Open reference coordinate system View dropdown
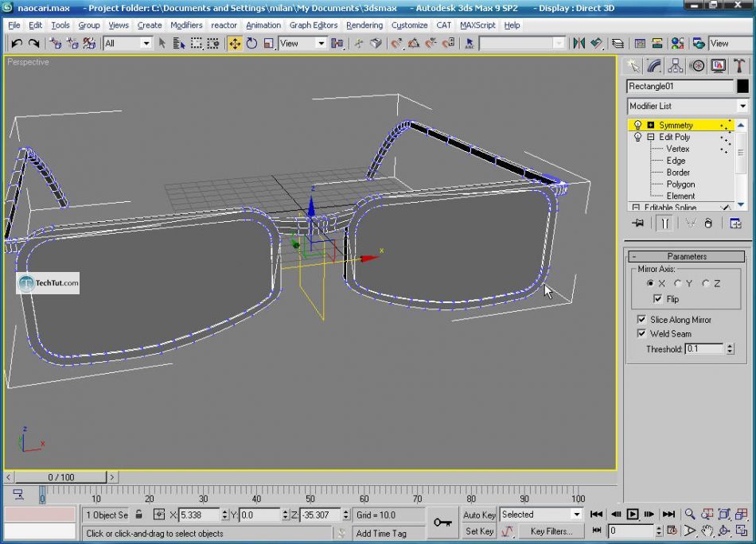The height and width of the screenshot is (544, 756). point(302,44)
